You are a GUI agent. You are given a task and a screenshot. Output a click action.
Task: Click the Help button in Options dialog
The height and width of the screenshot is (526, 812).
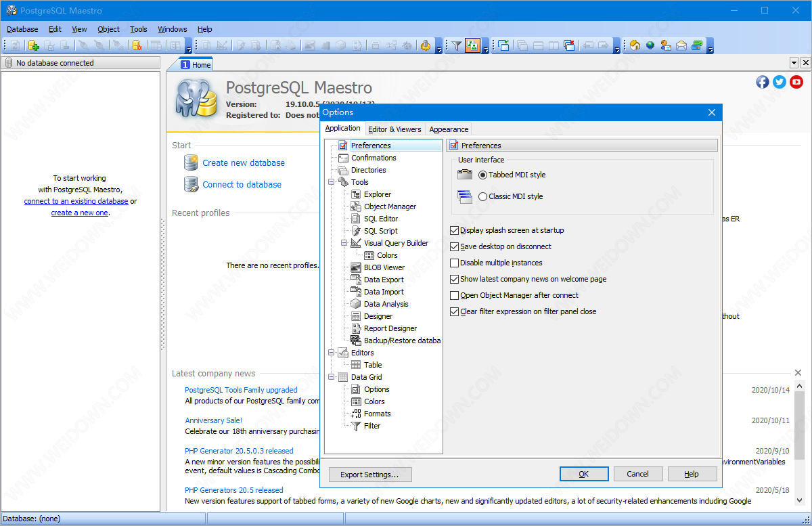click(x=692, y=475)
